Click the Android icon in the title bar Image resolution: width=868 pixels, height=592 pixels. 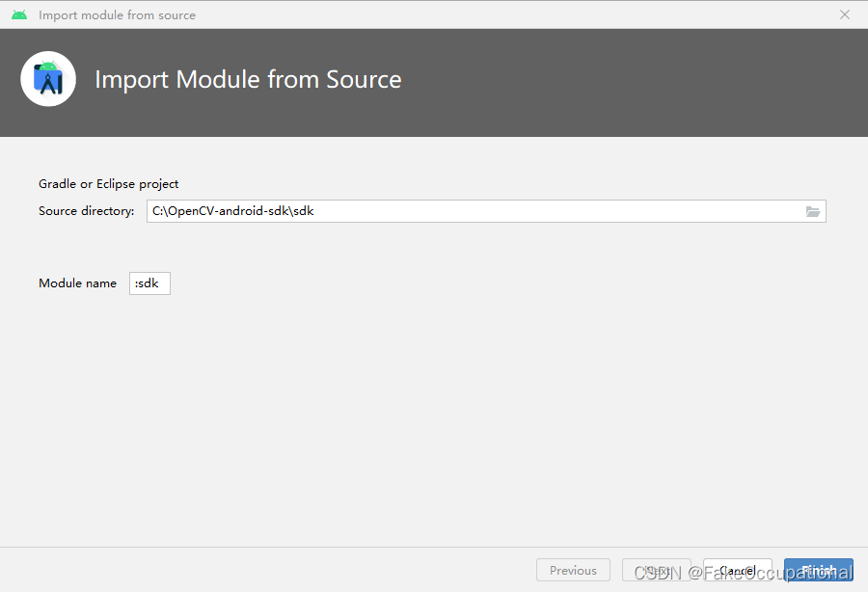click(19, 14)
